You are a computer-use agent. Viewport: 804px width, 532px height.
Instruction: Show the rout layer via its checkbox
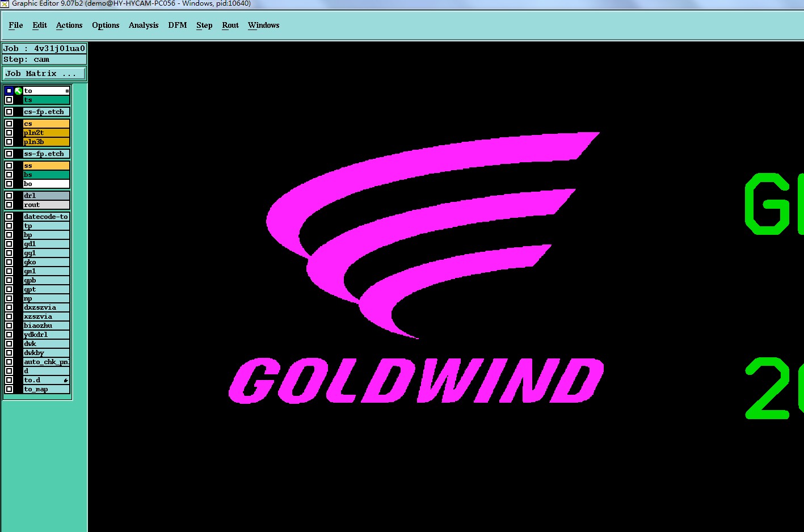coord(9,205)
